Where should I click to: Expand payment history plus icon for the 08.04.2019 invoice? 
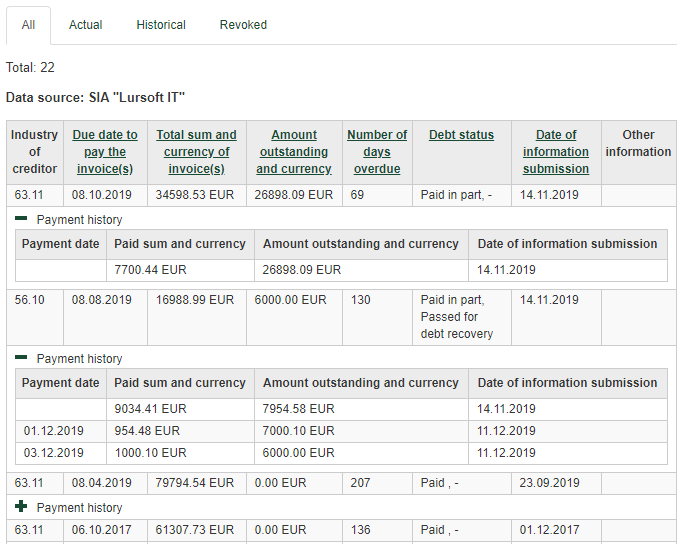pyautogui.click(x=21, y=507)
